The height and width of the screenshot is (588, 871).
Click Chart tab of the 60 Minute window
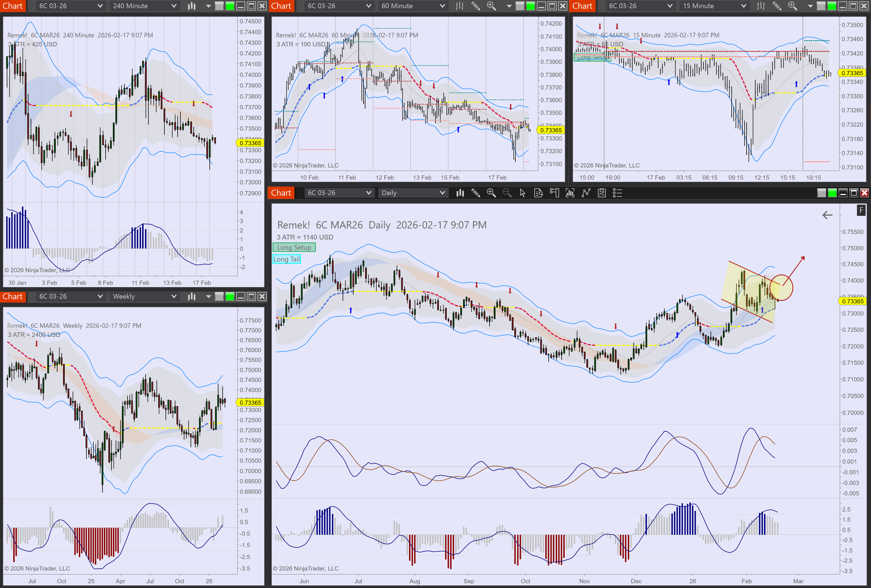coord(281,6)
